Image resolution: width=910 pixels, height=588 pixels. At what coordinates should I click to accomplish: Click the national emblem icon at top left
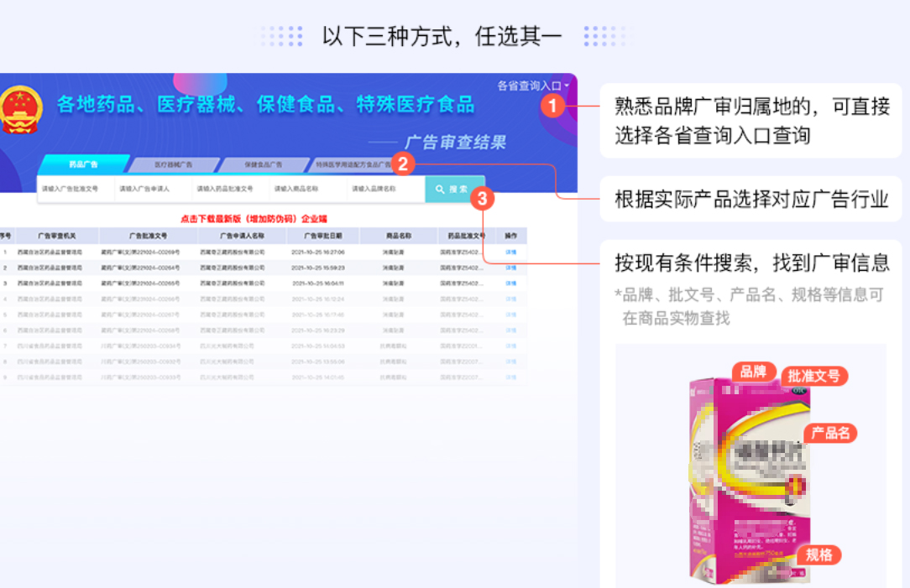(23, 107)
